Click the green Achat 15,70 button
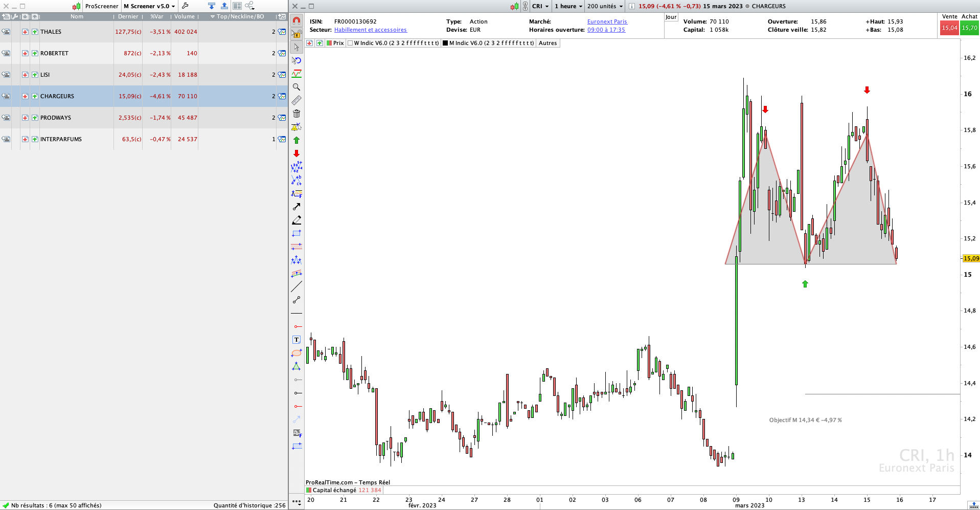 tap(969, 28)
